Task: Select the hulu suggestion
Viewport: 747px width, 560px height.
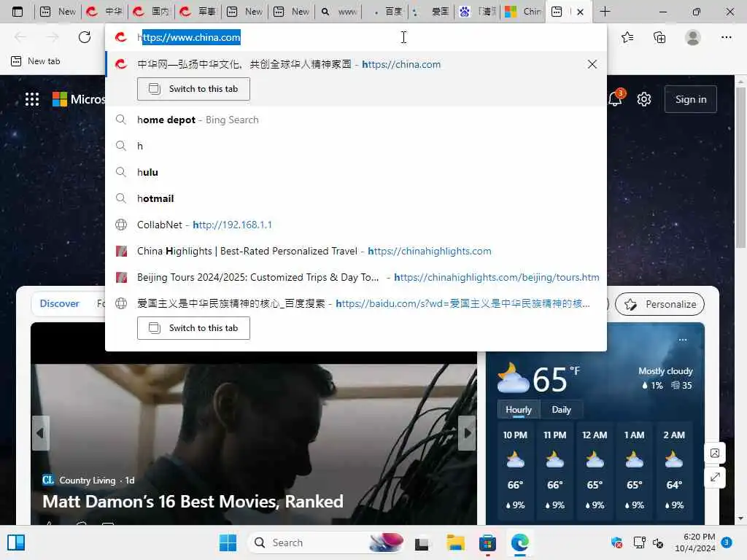Action: click(x=356, y=172)
